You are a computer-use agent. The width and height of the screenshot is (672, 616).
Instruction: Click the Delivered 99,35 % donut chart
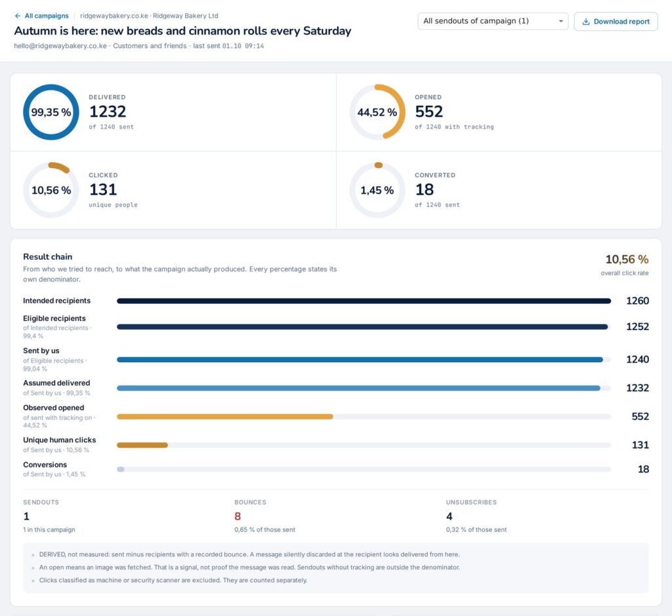coord(51,112)
